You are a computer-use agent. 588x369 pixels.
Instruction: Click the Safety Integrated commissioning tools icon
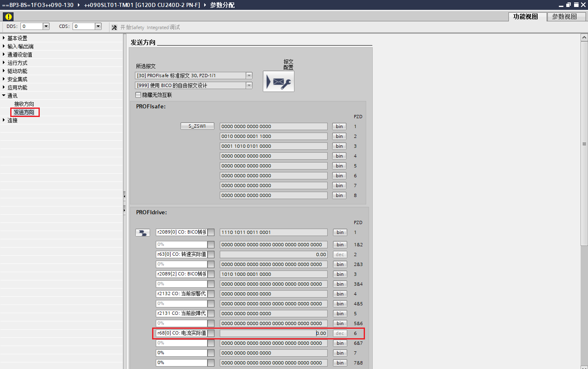(x=114, y=28)
